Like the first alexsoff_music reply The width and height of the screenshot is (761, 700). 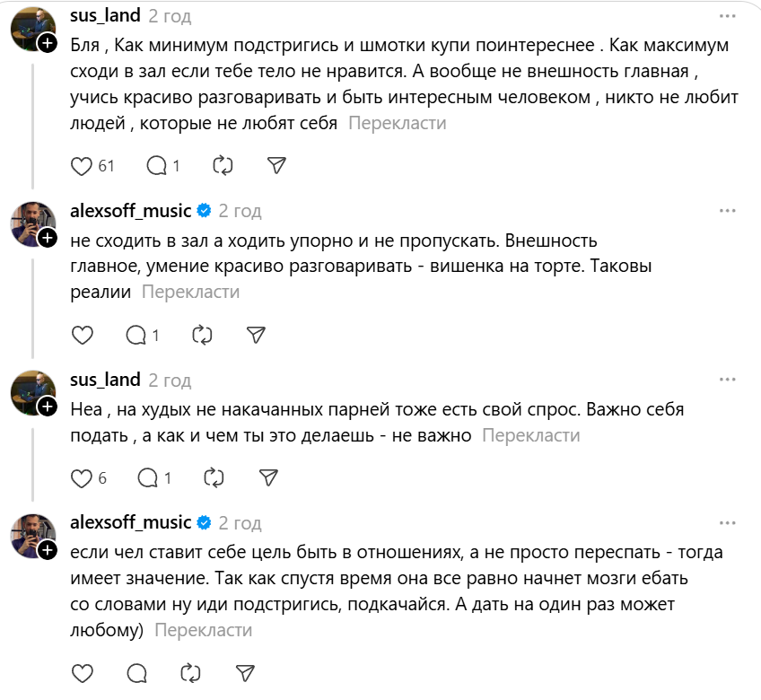(x=82, y=336)
